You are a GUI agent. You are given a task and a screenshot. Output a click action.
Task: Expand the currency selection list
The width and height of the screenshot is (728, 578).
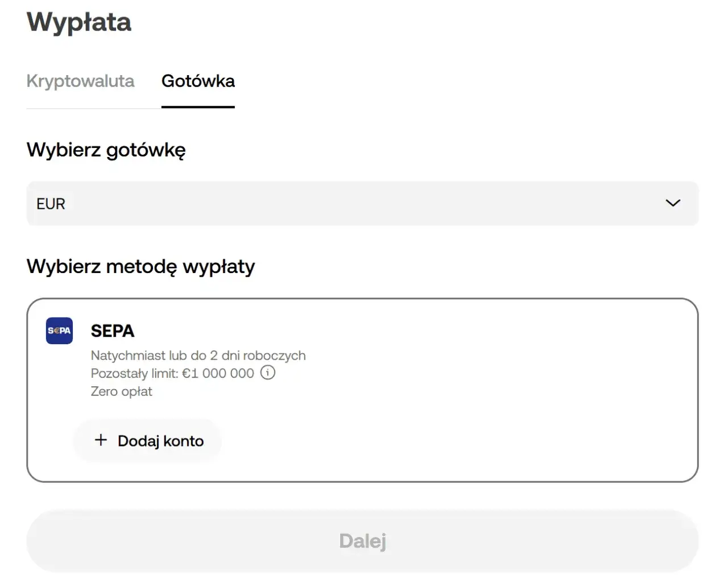click(x=362, y=203)
